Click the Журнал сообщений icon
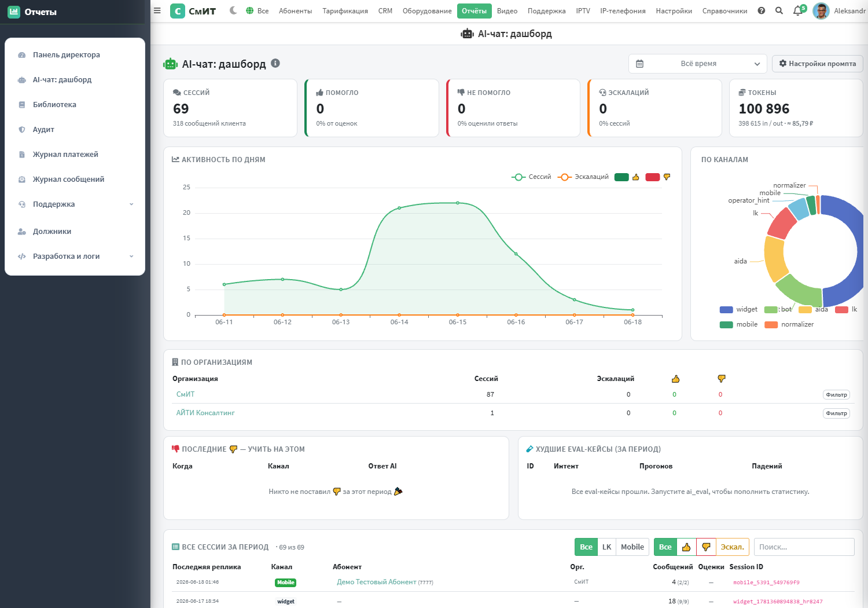This screenshot has width=868, height=608. (x=22, y=180)
